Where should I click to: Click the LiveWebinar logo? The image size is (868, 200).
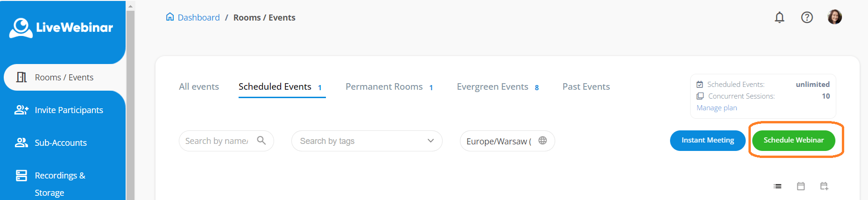coord(61,28)
